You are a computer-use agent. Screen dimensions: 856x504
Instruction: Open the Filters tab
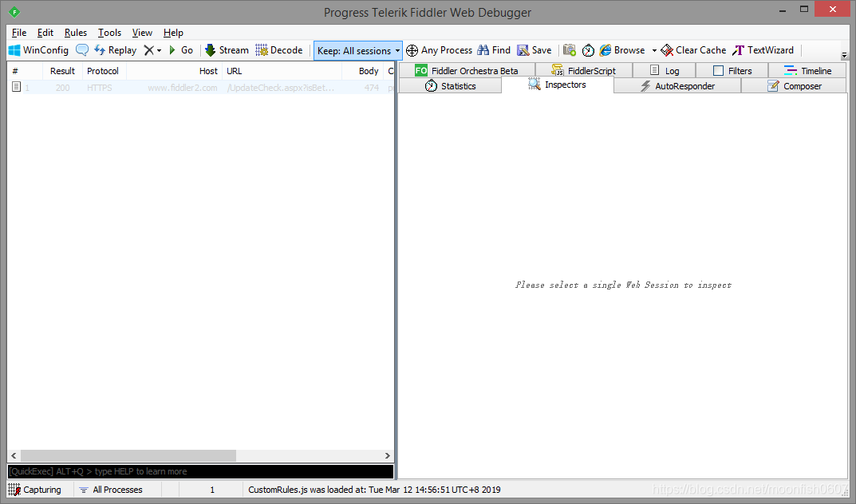tap(732, 70)
